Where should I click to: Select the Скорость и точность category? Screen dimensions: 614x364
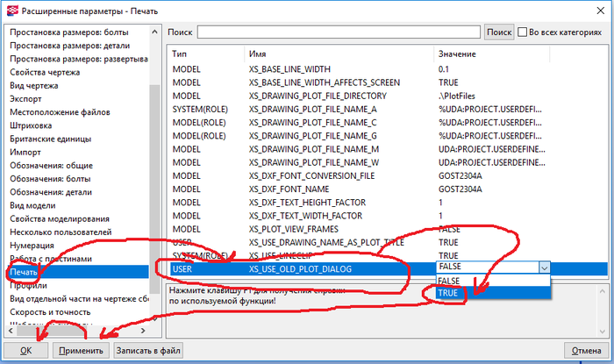[50, 311]
